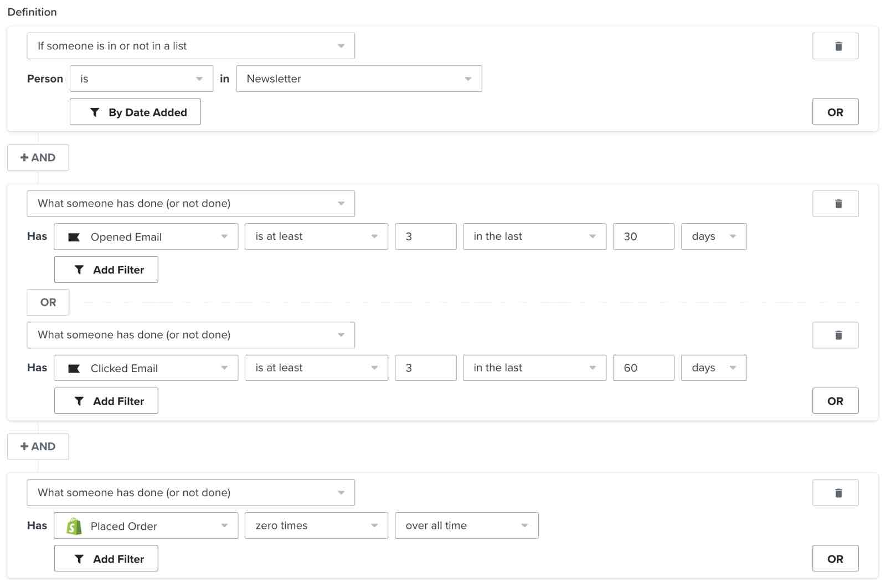Add Filter under the Clicked Email condition

106,401
